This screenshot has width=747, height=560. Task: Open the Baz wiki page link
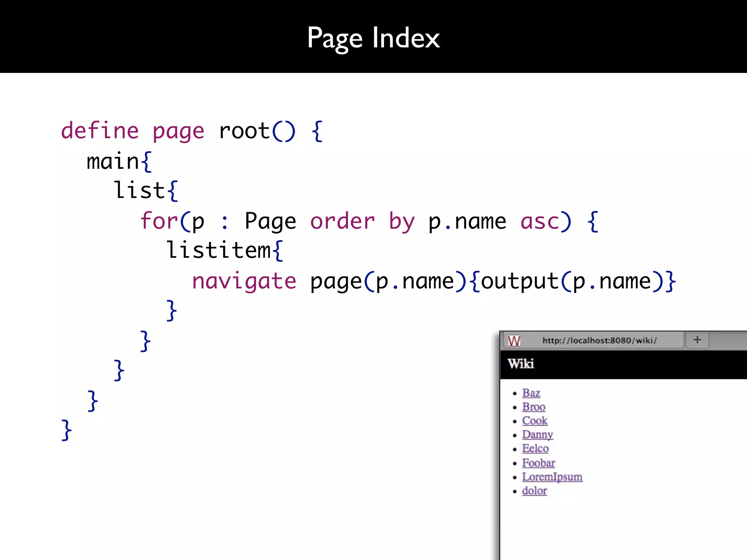531,393
